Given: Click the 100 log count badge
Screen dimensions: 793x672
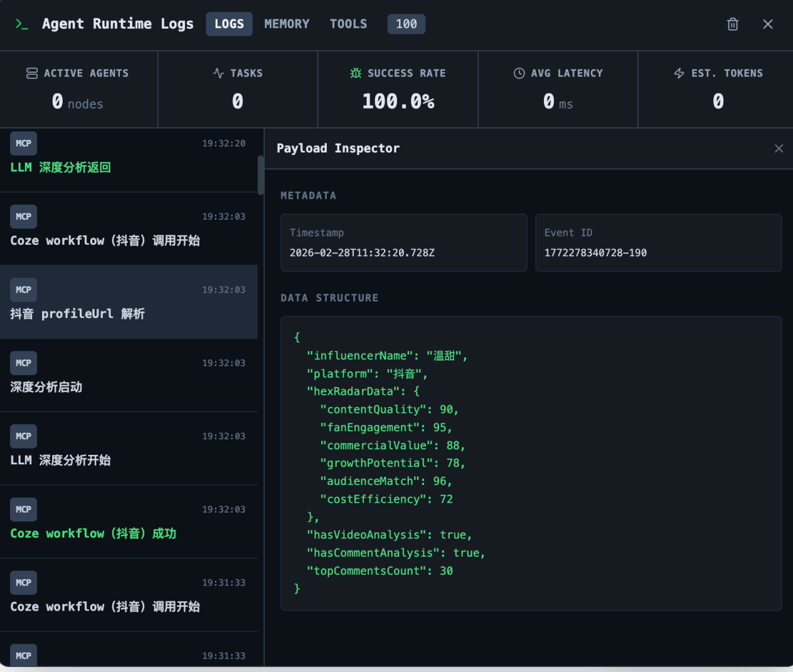Looking at the screenshot, I should (406, 24).
